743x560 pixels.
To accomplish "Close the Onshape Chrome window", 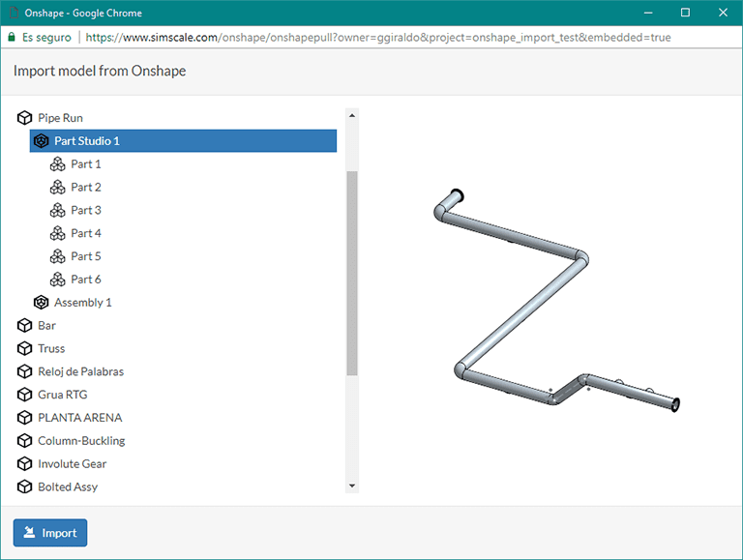I will click(x=723, y=13).
